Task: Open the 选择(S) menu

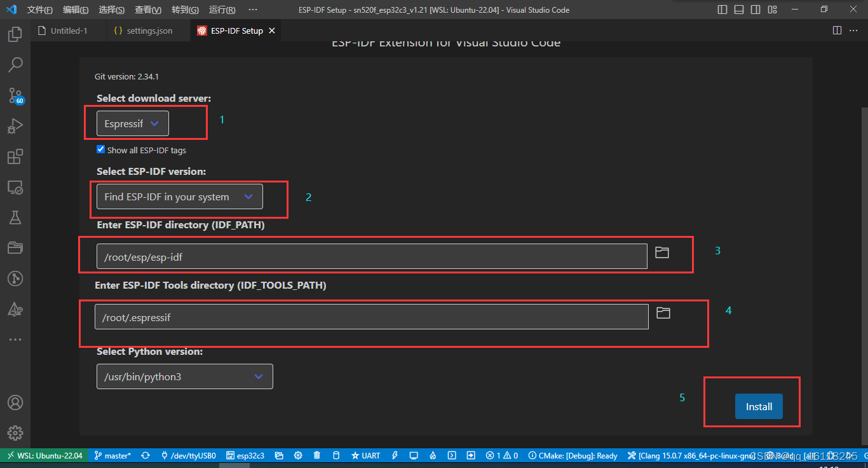Action: click(x=112, y=10)
